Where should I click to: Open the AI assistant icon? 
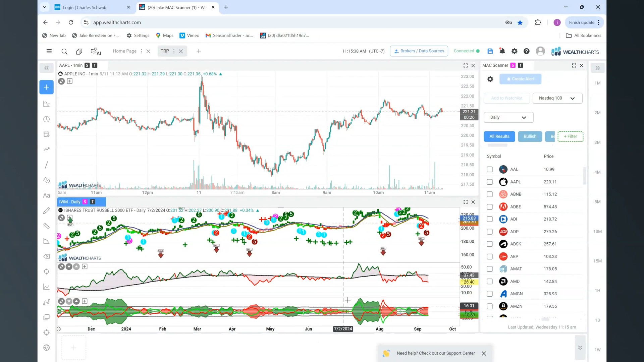tap(96, 52)
